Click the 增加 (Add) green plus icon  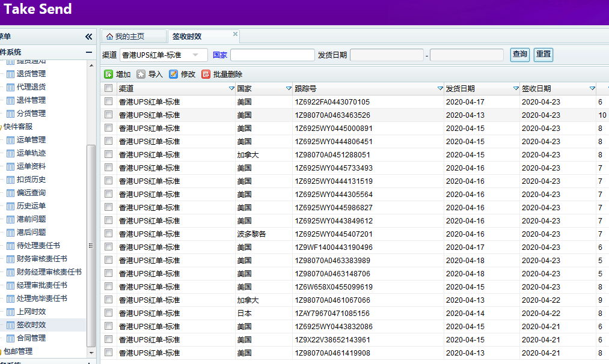click(x=109, y=74)
